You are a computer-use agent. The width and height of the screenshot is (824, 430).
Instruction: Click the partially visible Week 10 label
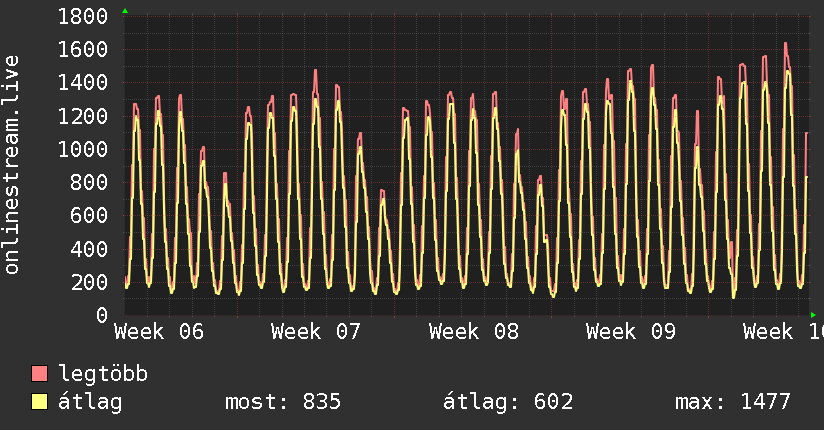pyautogui.click(x=783, y=331)
